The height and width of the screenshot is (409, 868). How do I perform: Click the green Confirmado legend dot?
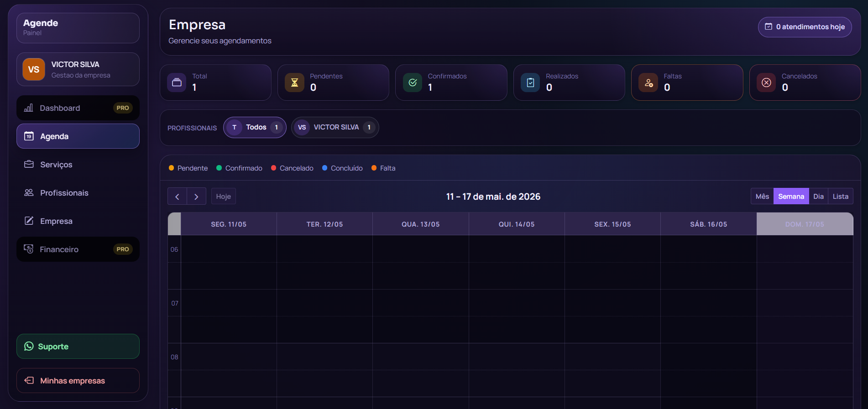[219, 168]
